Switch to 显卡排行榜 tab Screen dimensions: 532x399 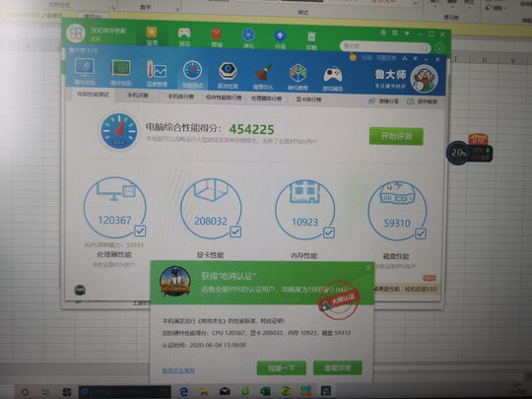coord(308,100)
